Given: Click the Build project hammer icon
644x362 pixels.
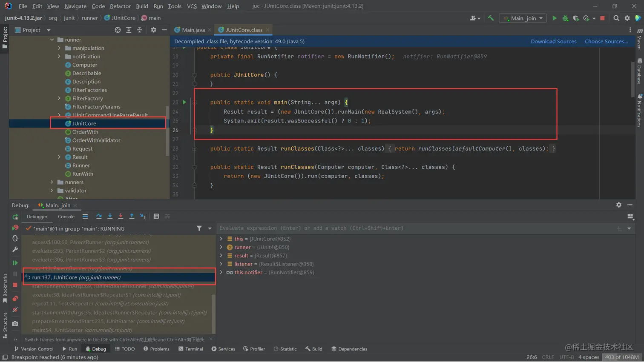Looking at the screenshot, I should tap(491, 18).
